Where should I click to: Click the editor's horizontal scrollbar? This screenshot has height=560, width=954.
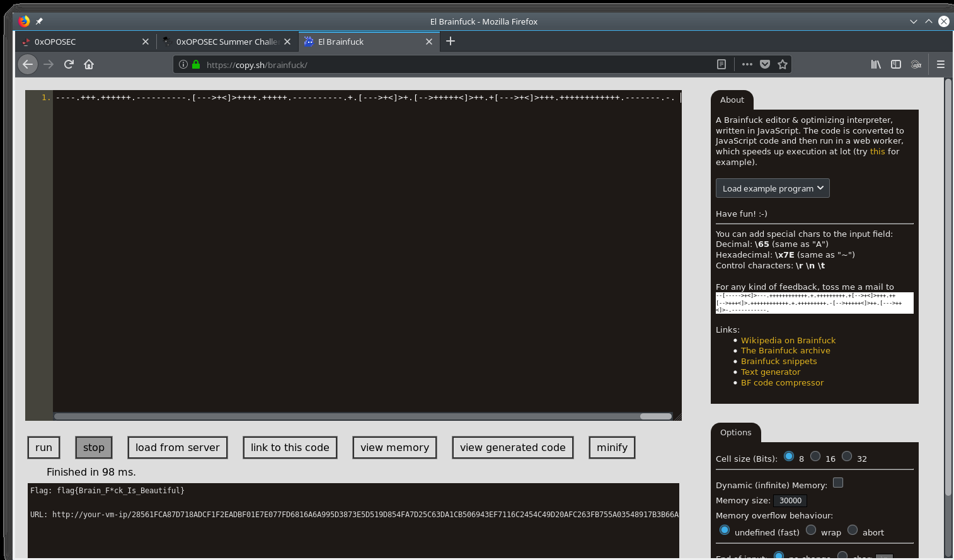point(347,416)
